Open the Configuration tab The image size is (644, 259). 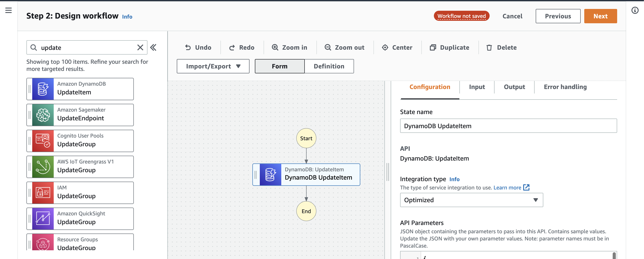[430, 87]
